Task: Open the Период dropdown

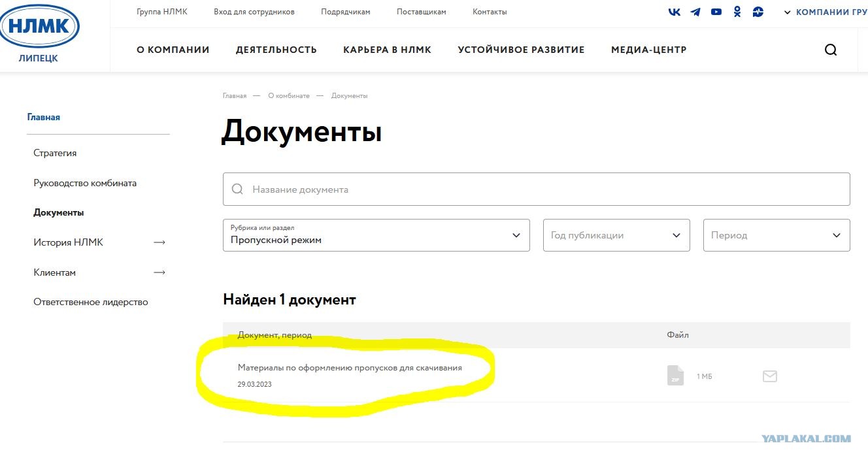Action: (x=776, y=235)
